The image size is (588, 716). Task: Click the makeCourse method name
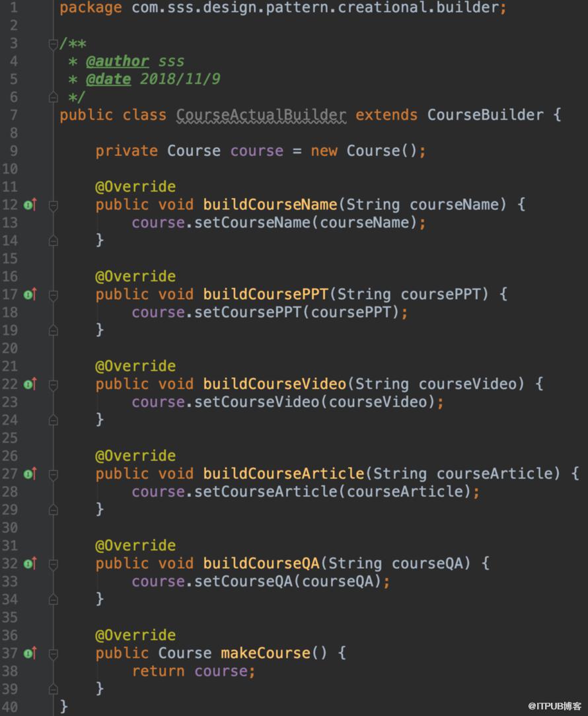click(266, 653)
